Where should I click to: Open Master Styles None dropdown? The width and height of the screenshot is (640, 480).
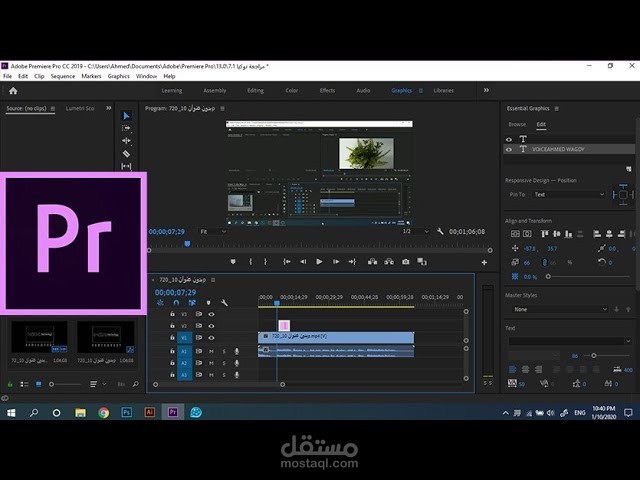coord(560,309)
